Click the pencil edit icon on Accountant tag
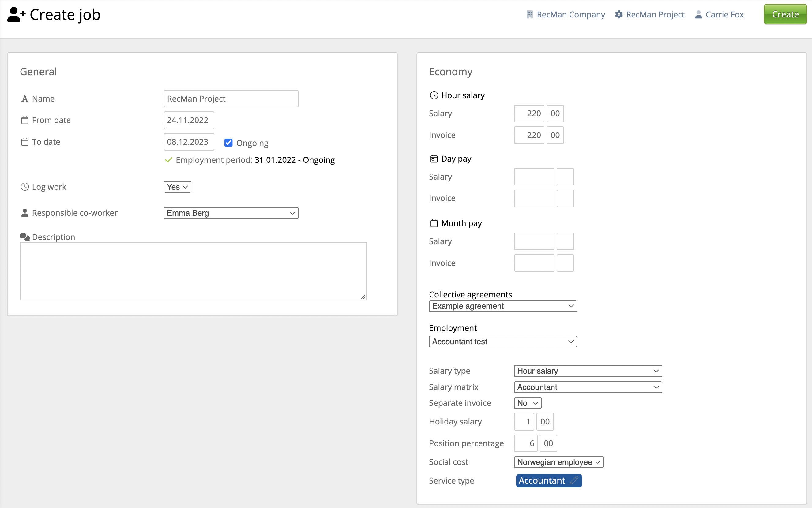Screen dimensions: 812x508 point(574,480)
